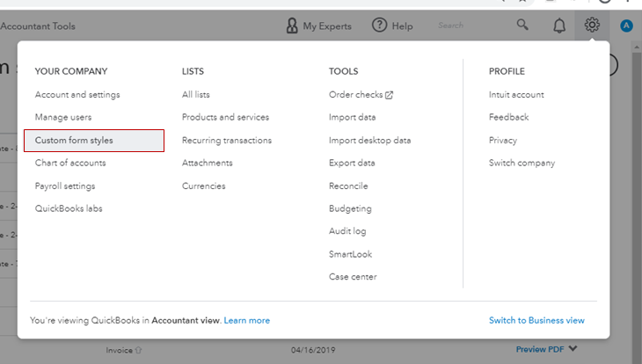Click the YOUR COMPANY heading

(x=71, y=71)
